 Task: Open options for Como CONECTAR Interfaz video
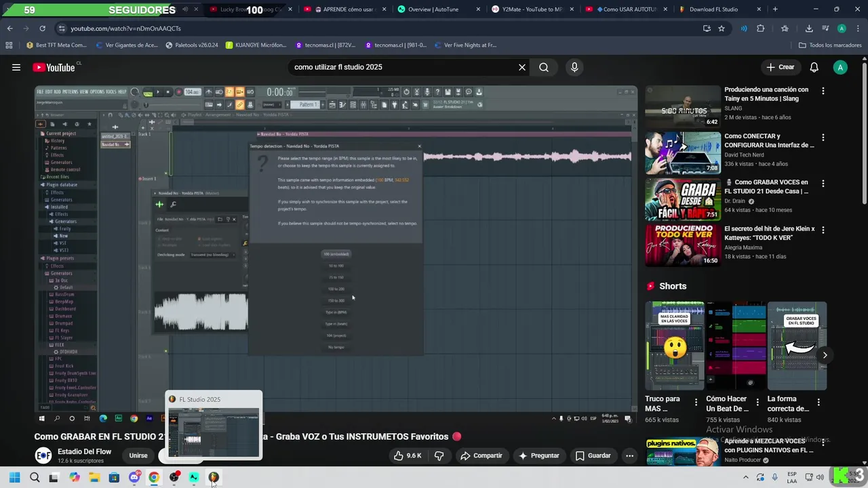coord(823,138)
